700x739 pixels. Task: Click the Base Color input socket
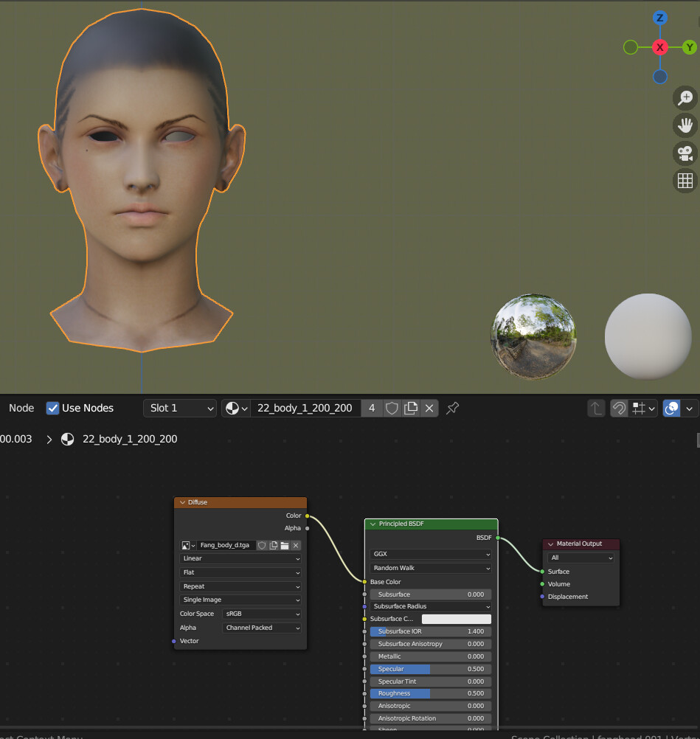coord(364,582)
